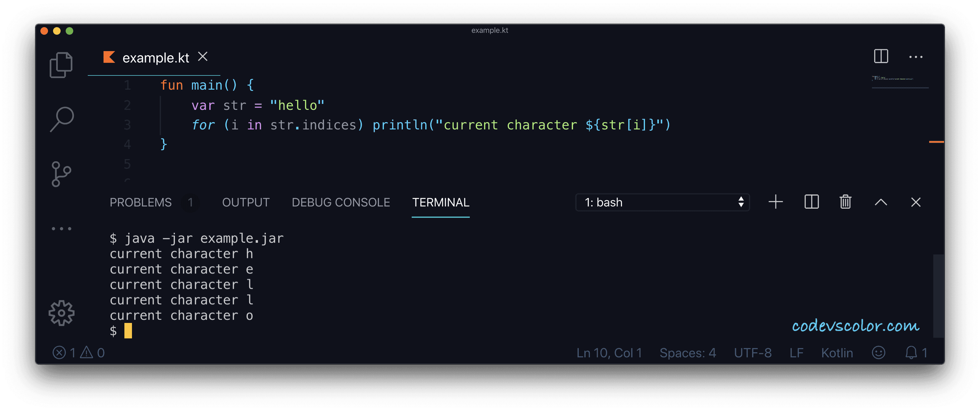Viewport: 980px width, 411px height.
Task: Split the terminal pane
Action: tap(811, 202)
